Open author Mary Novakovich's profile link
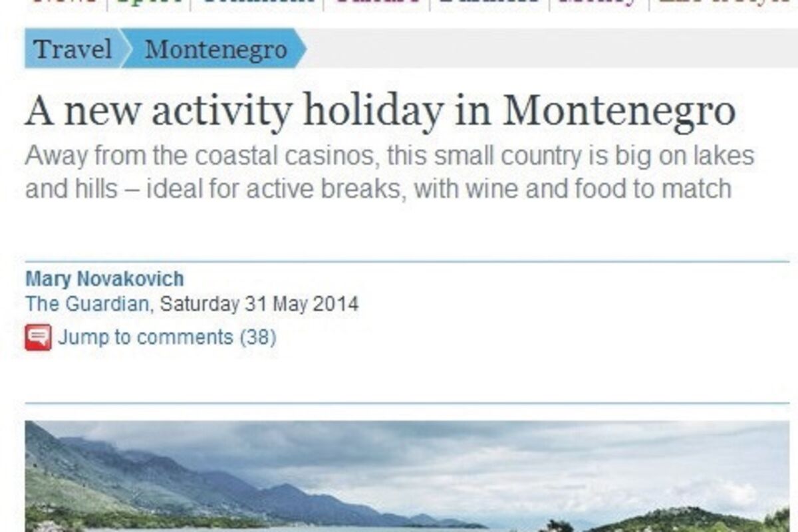Image resolution: width=798 pixels, height=532 pixels. pos(104,279)
